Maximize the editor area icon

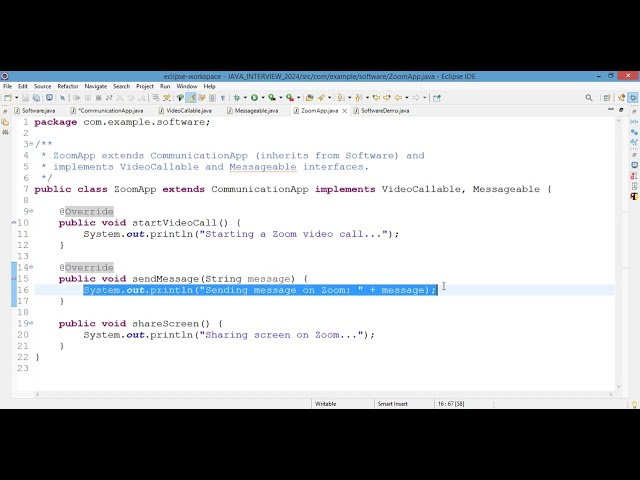pyautogui.click(x=621, y=109)
